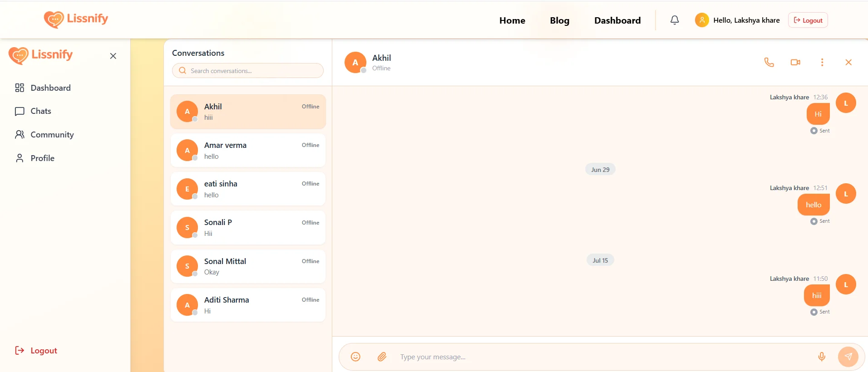Select the Blog tab in top navigation

[x=559, y=20]
